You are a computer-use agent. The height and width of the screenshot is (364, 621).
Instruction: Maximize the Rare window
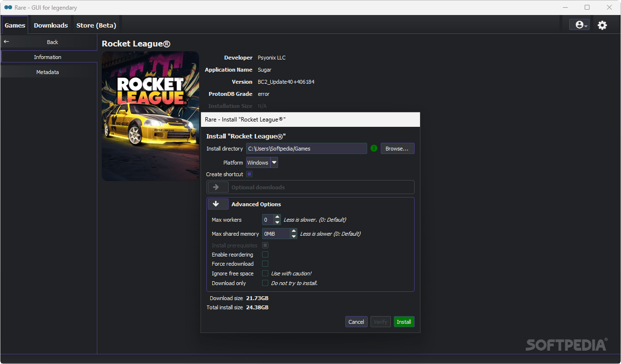point(587,7)
